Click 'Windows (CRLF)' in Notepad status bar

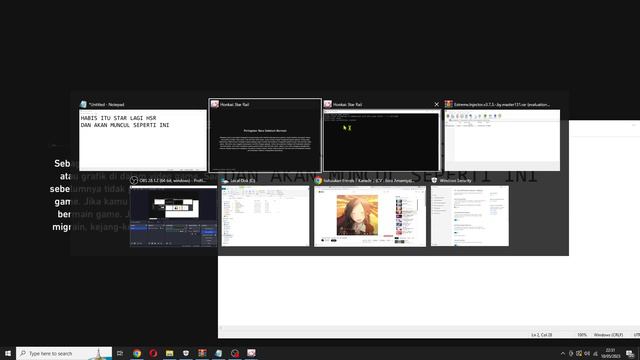click(608, 335)
